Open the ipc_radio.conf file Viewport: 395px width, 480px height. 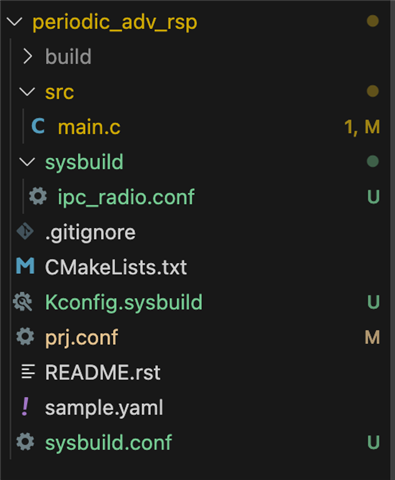pos(126,197)
